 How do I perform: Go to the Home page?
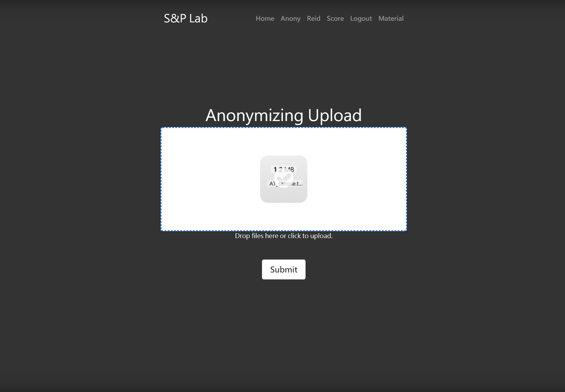point(265,19)
